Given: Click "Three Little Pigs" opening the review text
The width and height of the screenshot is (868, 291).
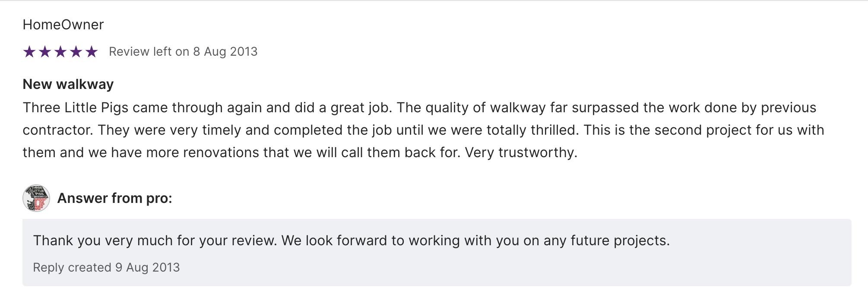Looking at the screenshot, I should (x=76, y=108).
